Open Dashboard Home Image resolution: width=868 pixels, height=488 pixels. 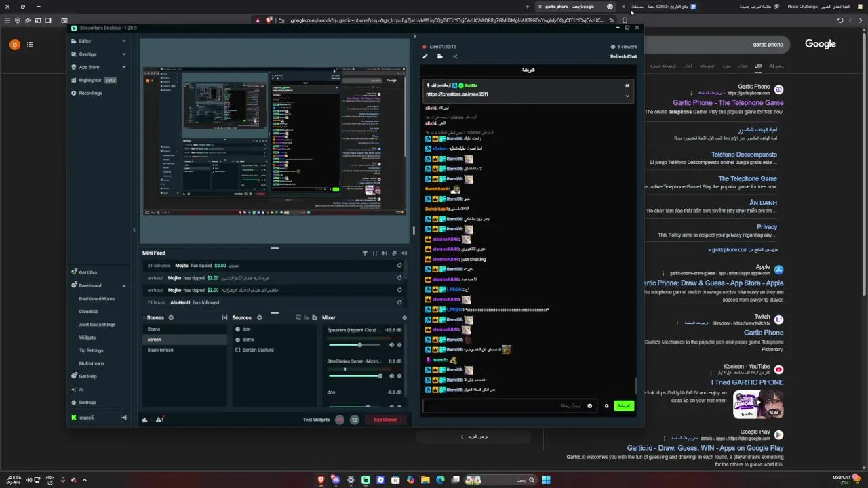pos(97,299)
